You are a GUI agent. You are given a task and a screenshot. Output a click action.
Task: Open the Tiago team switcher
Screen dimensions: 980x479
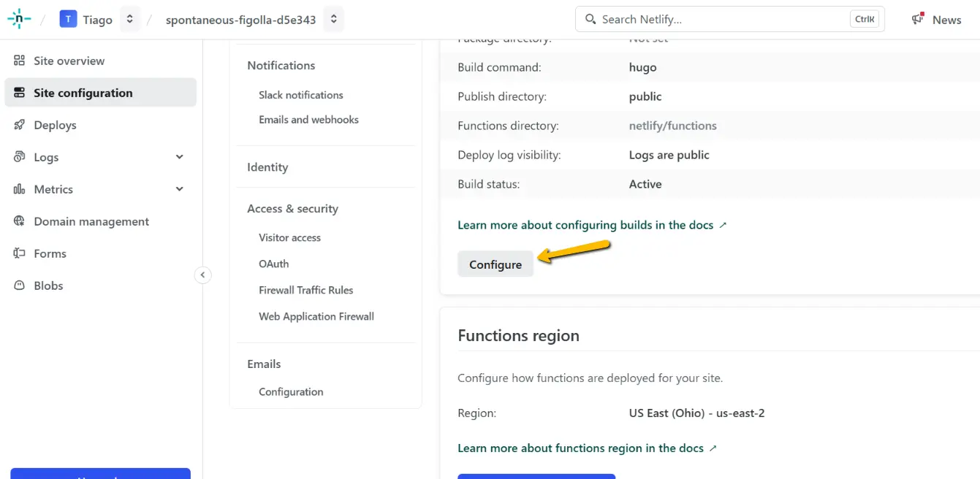click(x=130, y=19)
